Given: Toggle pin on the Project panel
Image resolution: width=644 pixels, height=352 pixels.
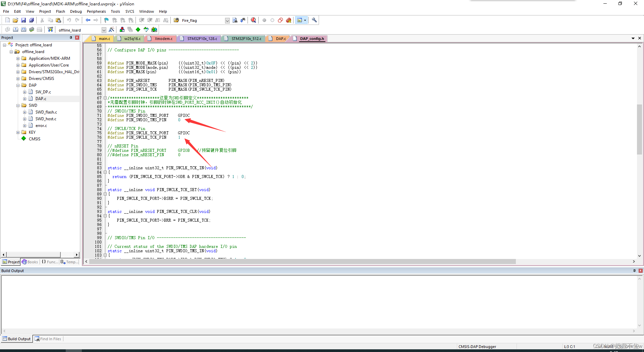Looking at the screenshot, I should 71,38.
